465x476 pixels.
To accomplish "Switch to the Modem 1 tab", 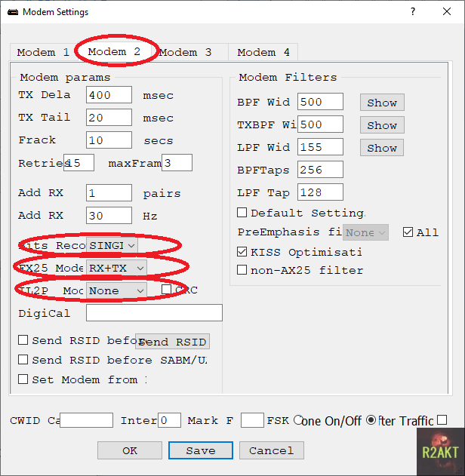I will tap(44, 52).
